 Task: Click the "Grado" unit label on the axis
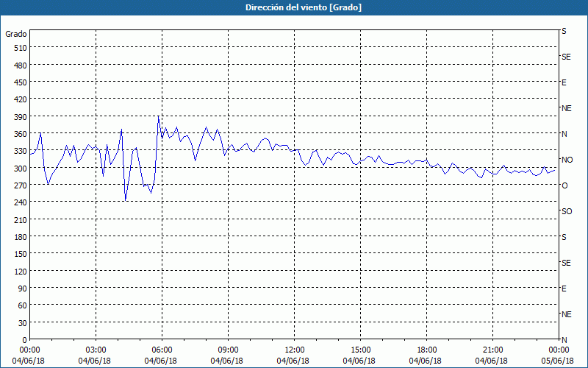coord(16,34)
